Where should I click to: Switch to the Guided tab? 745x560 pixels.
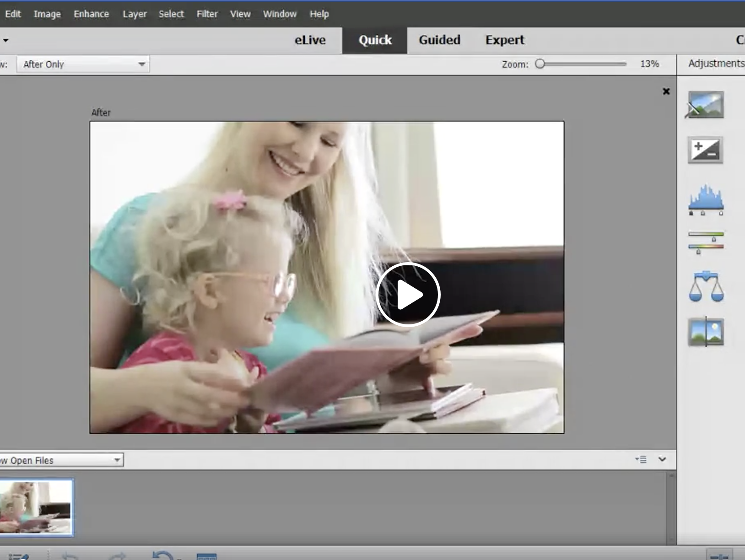440,40
